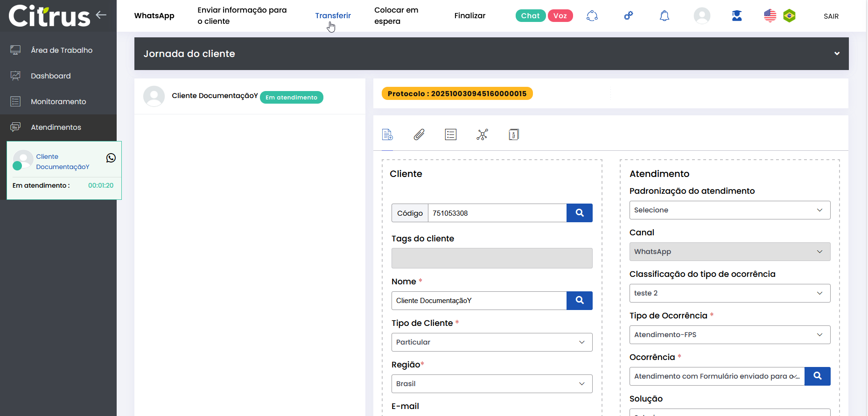
Task: Expand the Tipo de Cliente dropdown
Action: point(491,342)
